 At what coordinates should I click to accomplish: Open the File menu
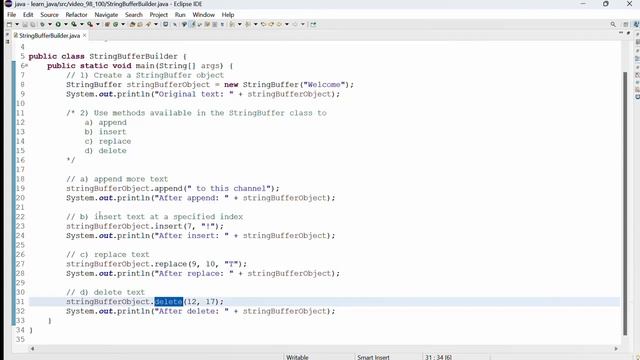pos(11,15)
